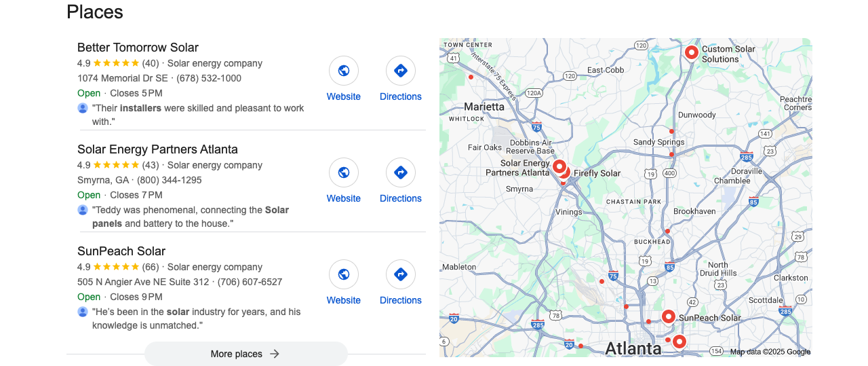Click Directions label for Better Tomorrow Solar
868x366 pixels.
(x=401, y=96)
